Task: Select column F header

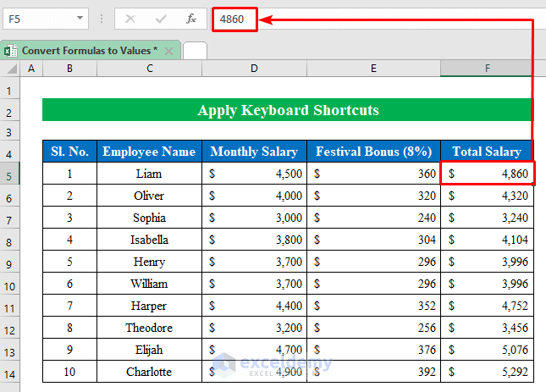Action: click(487, 69)
